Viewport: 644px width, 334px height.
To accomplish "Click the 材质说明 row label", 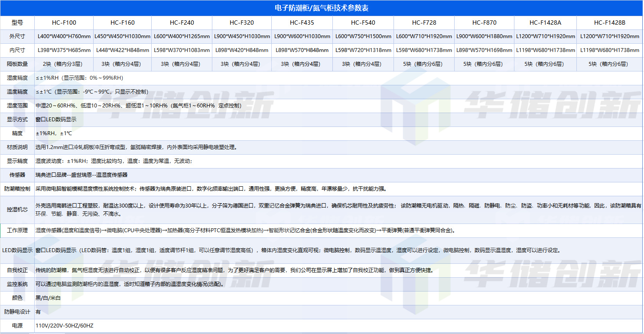I will coord(17,147).
